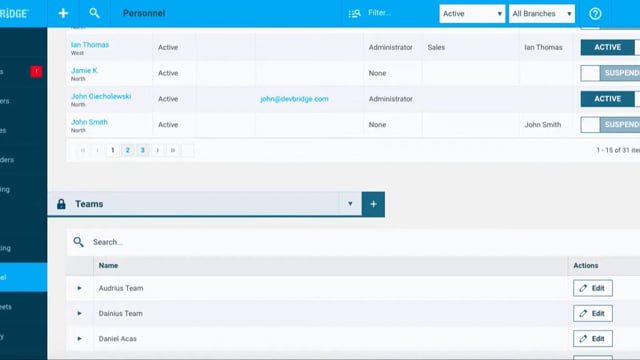
Task: Edit the Daniel Acas team
Action: pos(593,339)
